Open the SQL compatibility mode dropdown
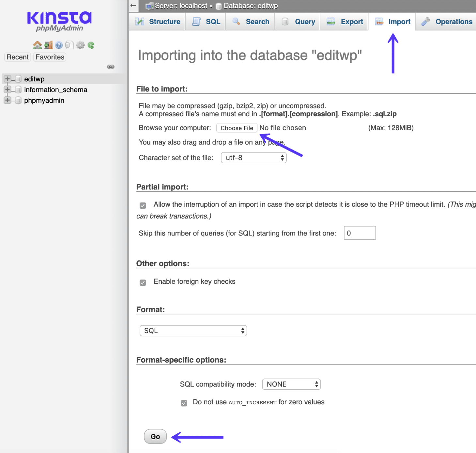This screenshot has height=453, width=476. pyautogui.click(x=291, y=384)
